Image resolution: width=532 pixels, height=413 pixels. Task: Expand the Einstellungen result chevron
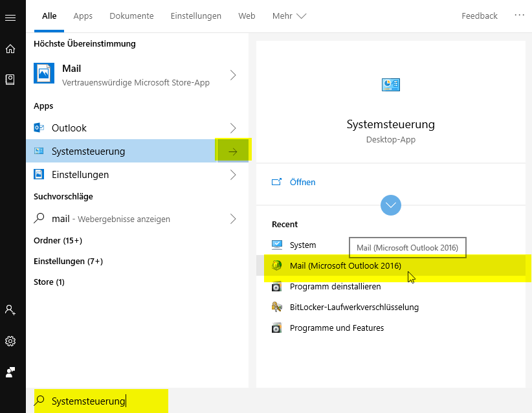click(233, 175)
